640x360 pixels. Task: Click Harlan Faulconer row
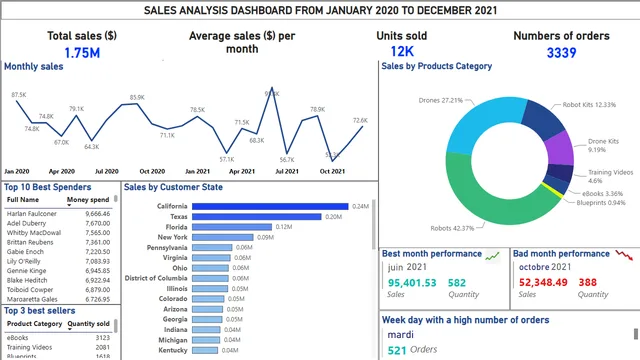pyautogui.click(x=58, y=213)
